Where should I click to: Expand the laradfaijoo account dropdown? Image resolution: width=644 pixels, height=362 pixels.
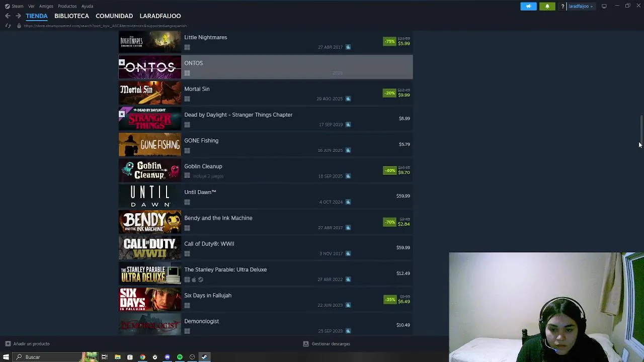pyautogui.click(x=581, y=6)
